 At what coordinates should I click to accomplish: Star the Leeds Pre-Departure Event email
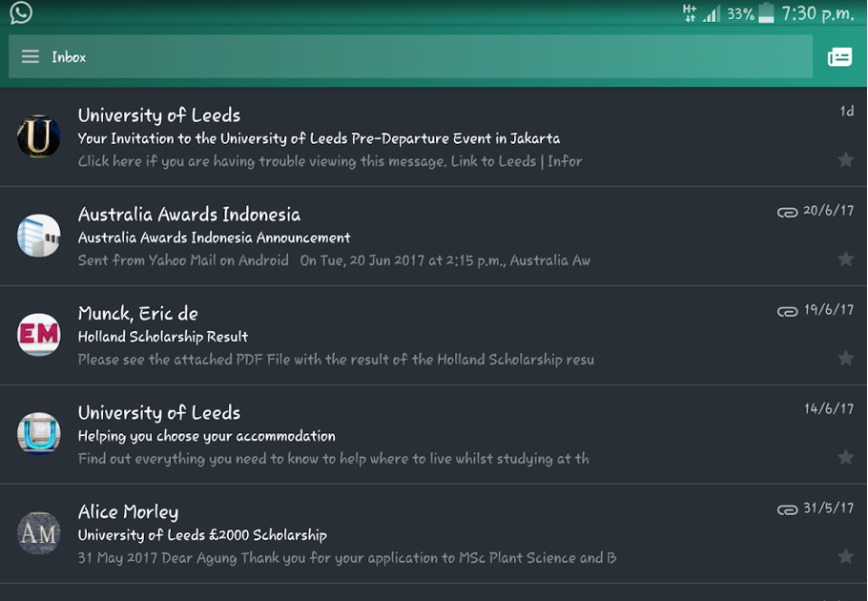(845, 159)
